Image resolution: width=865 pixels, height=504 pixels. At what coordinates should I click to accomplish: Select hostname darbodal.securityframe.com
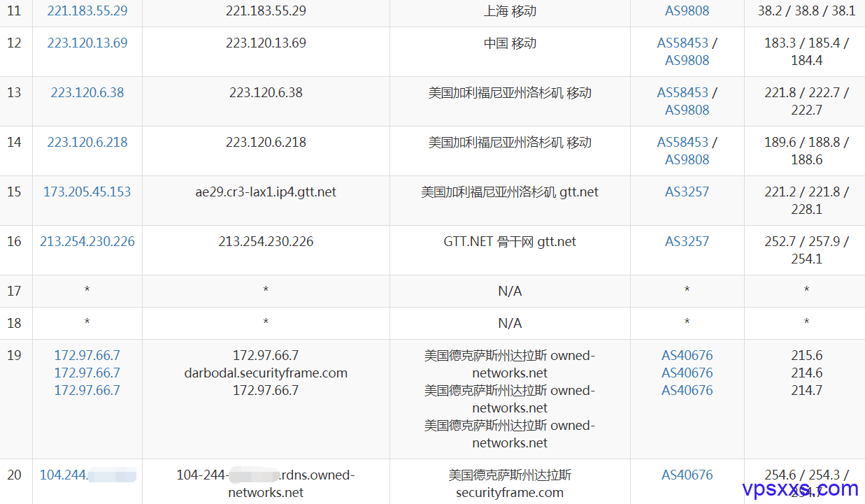point(266,373)
